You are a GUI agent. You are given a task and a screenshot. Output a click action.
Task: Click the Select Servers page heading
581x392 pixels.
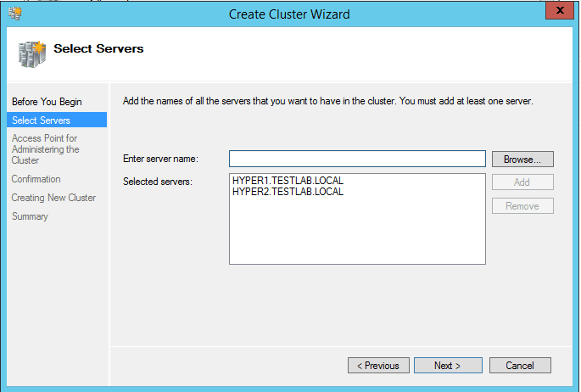98,48
